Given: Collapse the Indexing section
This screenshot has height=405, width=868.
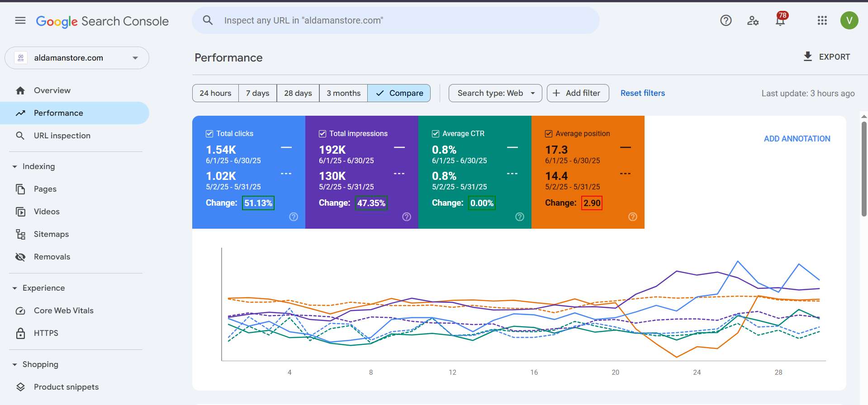Looking at the screenshot, I should [x=14, y=167].
